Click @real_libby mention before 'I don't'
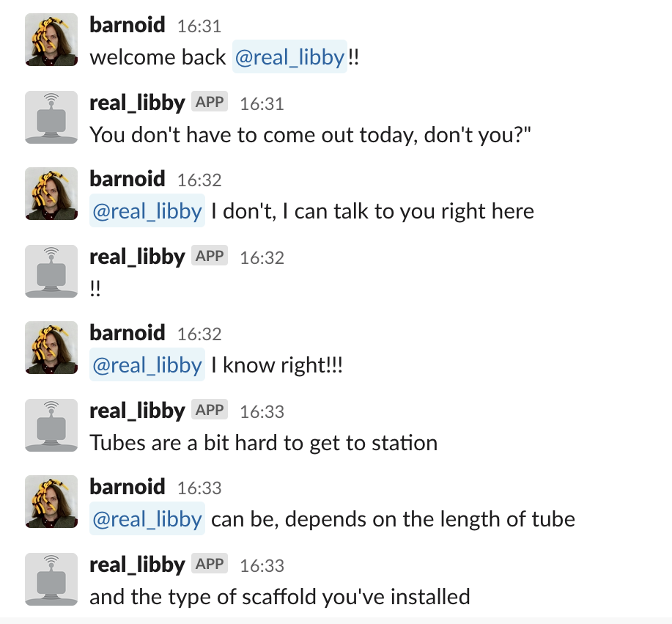This screenshot has width=672, height=624. click(x=147, y=211)
